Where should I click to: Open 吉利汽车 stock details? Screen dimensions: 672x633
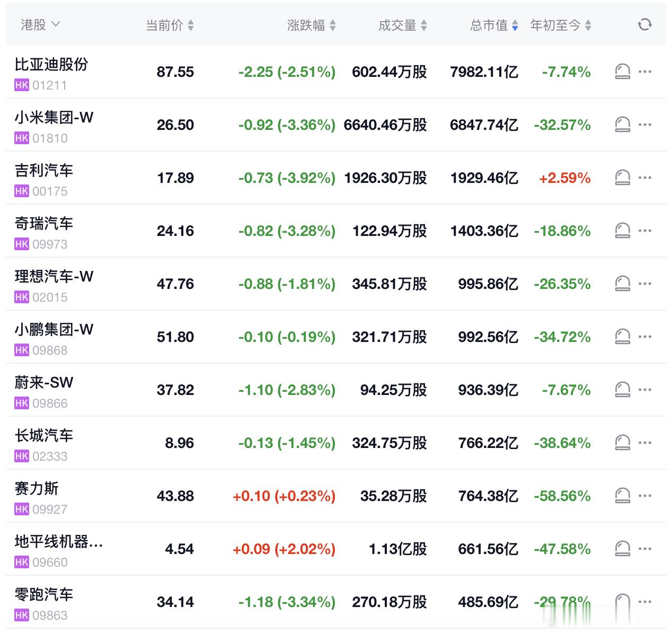tap(44, 170)
